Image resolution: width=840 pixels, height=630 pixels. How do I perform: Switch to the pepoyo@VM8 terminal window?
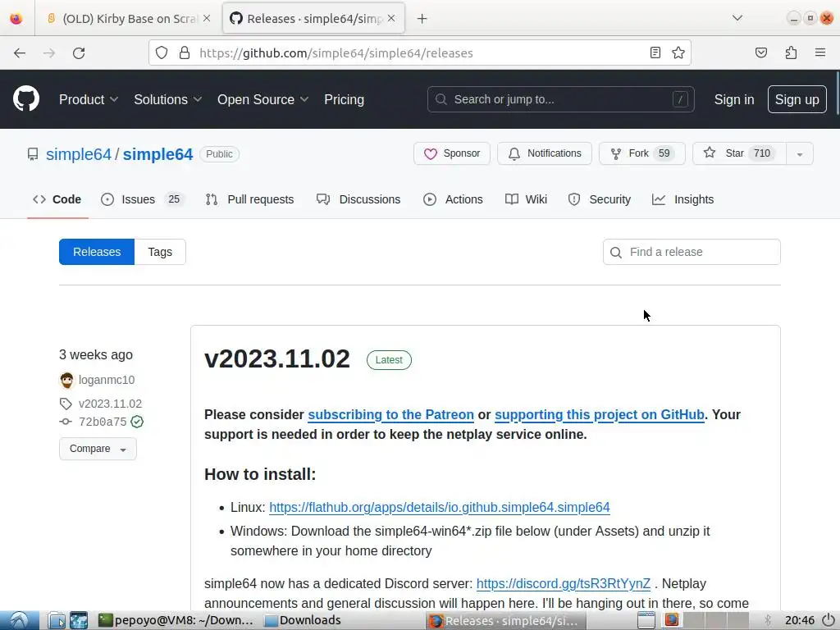(x=177, y=620)
